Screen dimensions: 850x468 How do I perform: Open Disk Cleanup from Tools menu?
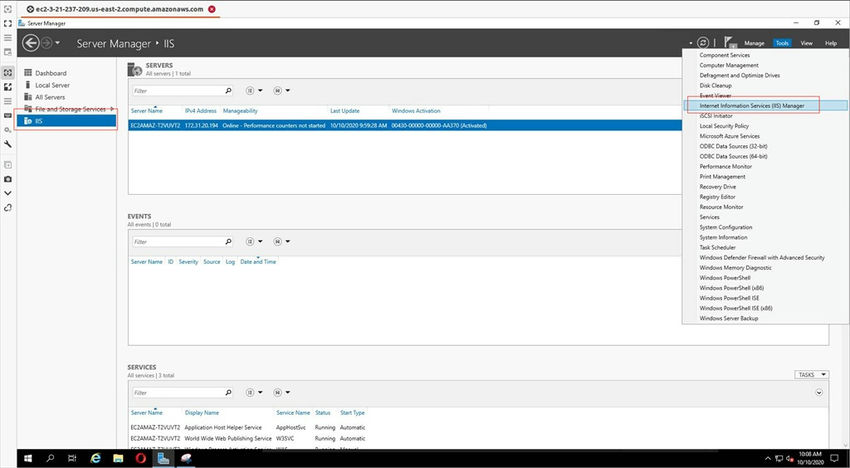(715, 85)
